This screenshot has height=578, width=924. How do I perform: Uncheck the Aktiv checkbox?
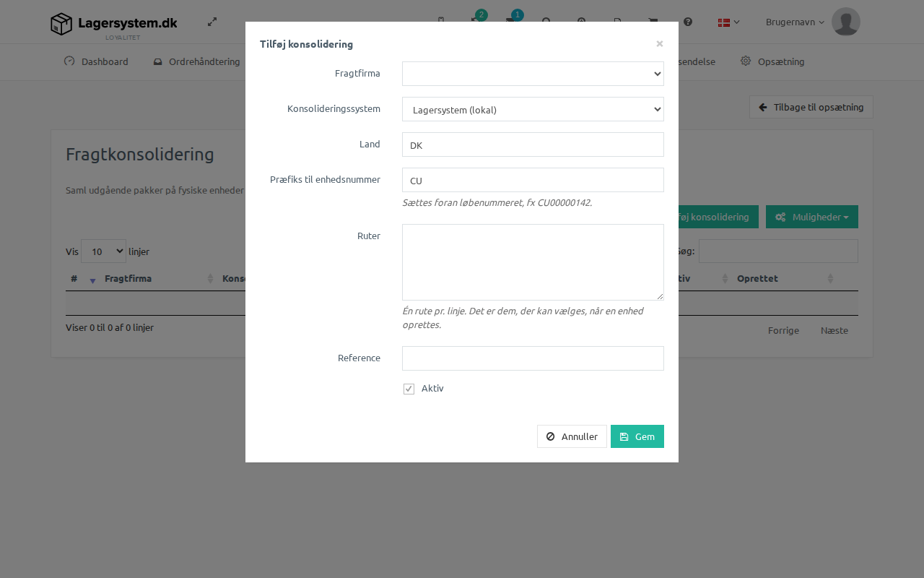click(409, 389)
